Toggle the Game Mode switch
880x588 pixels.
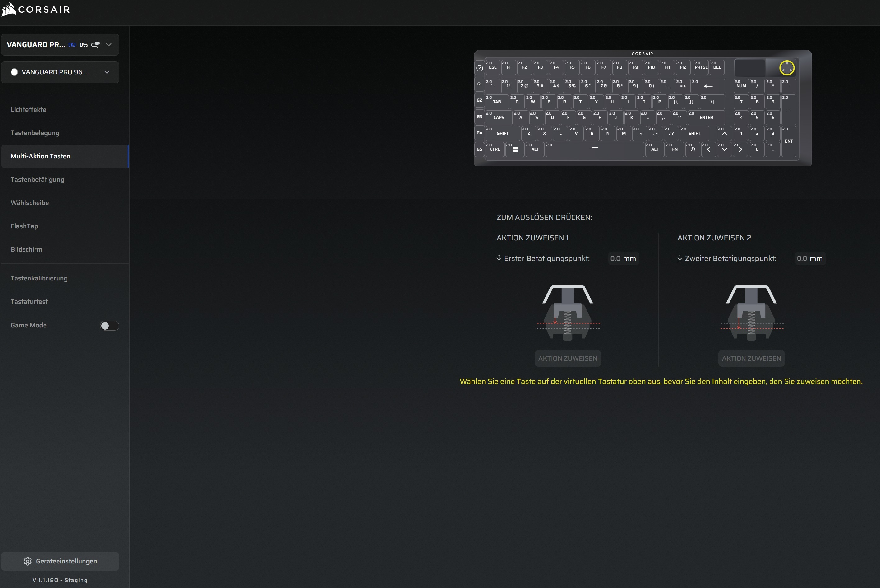click(109, 326)
